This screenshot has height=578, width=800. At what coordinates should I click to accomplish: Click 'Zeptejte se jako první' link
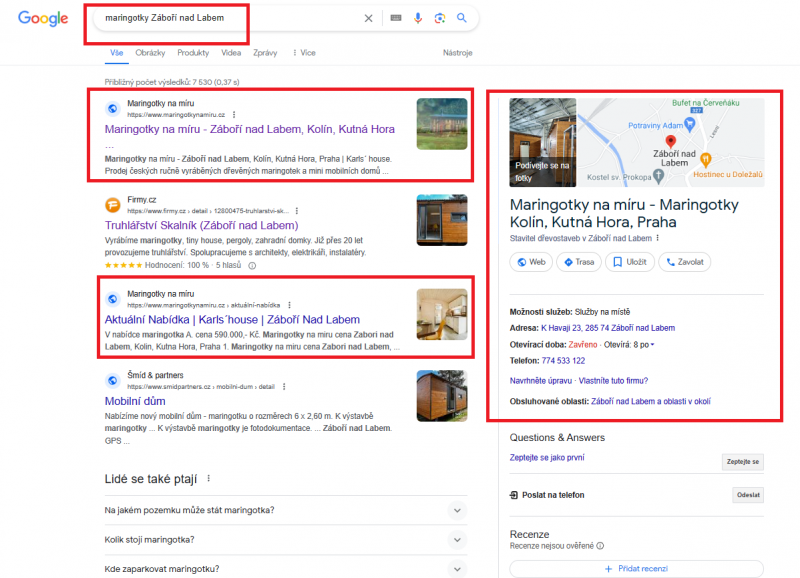click(x=547, y=458)
